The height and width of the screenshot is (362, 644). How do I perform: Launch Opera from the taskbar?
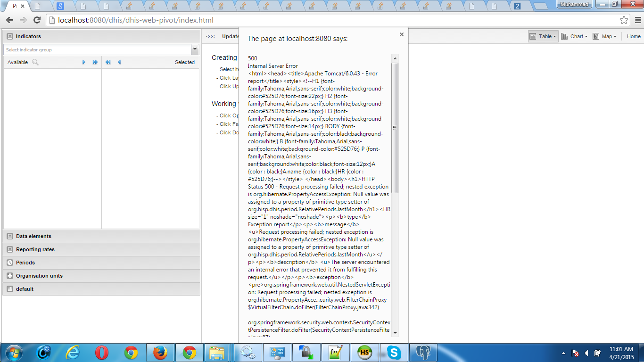(x=102, y=353)
